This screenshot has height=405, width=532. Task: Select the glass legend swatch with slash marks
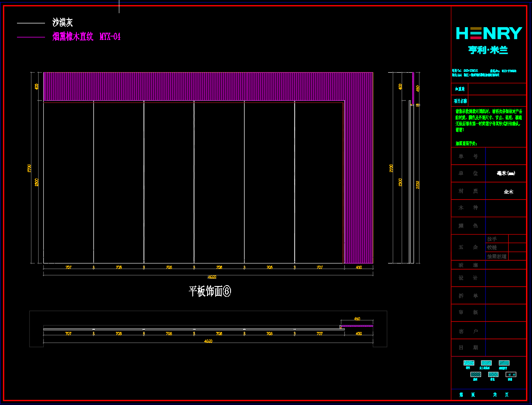click(x=511, y=374)
